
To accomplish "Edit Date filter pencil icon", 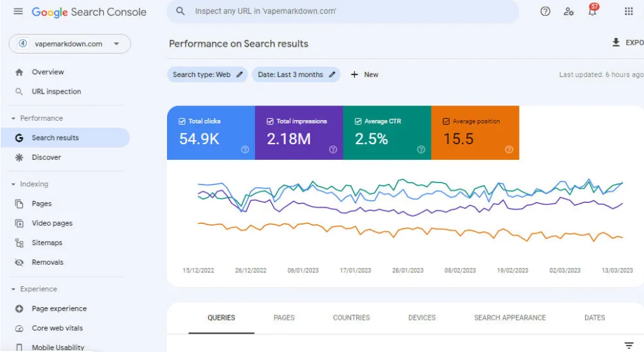I will click(x=332, y=75).
